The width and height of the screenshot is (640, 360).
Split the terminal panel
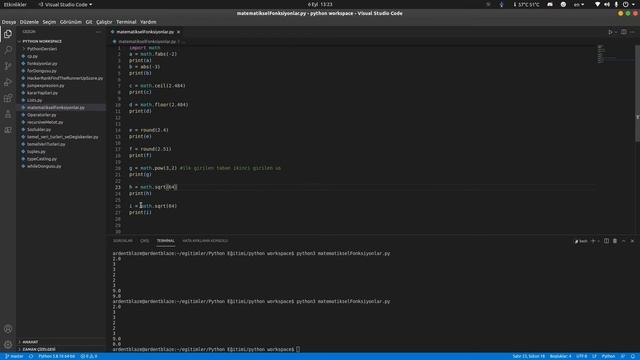pyautogui.click(x=606, y=241)
